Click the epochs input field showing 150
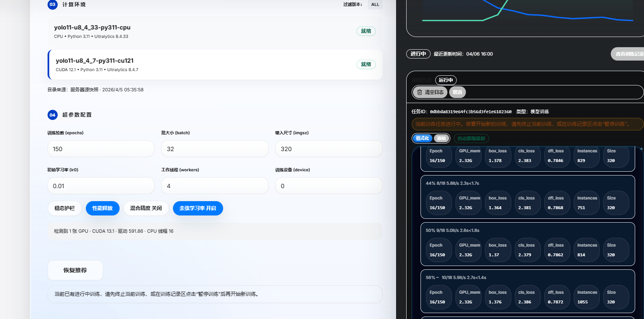 click(x=101, y=149)
